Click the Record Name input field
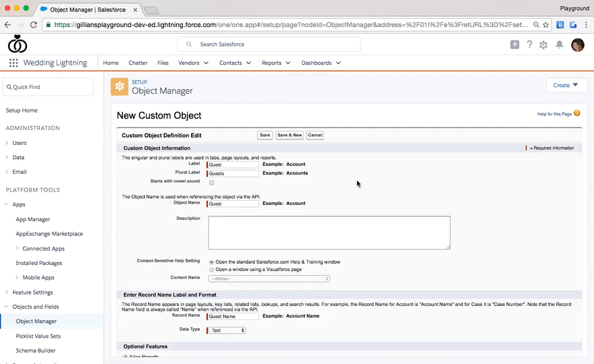 233,316
